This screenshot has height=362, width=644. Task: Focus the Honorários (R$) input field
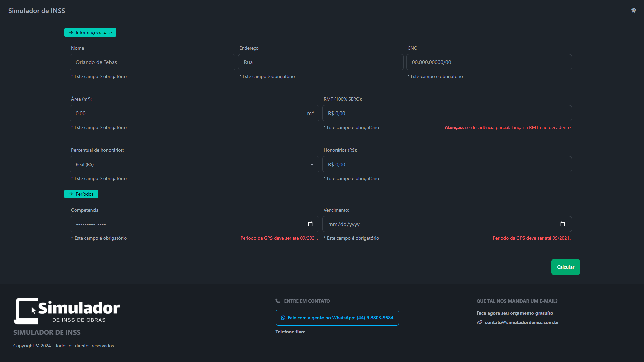(447, 164)
